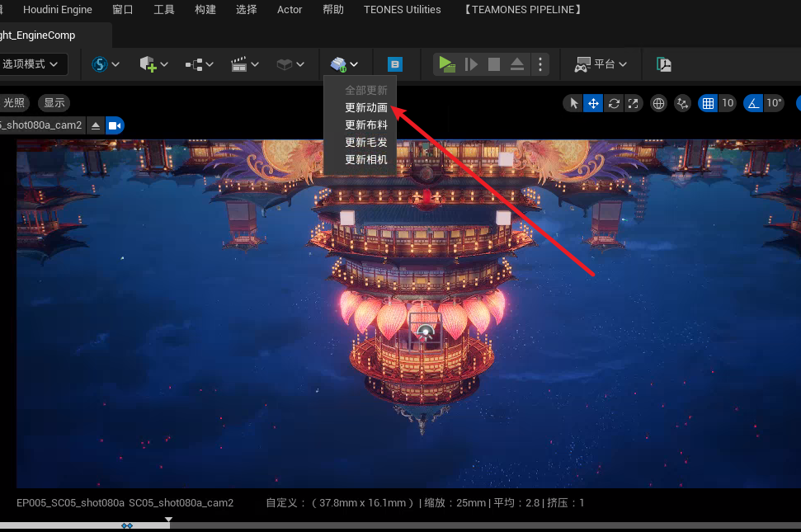The image size is (801, 532).
Task: Click the stop playback button
Action: click(x=494, y=64)
